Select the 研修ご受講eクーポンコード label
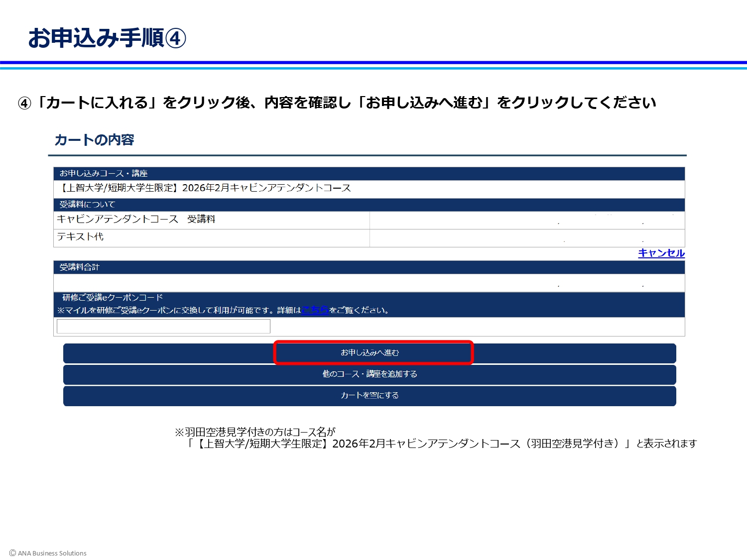 pyautogui.click(x=113, y=298)
